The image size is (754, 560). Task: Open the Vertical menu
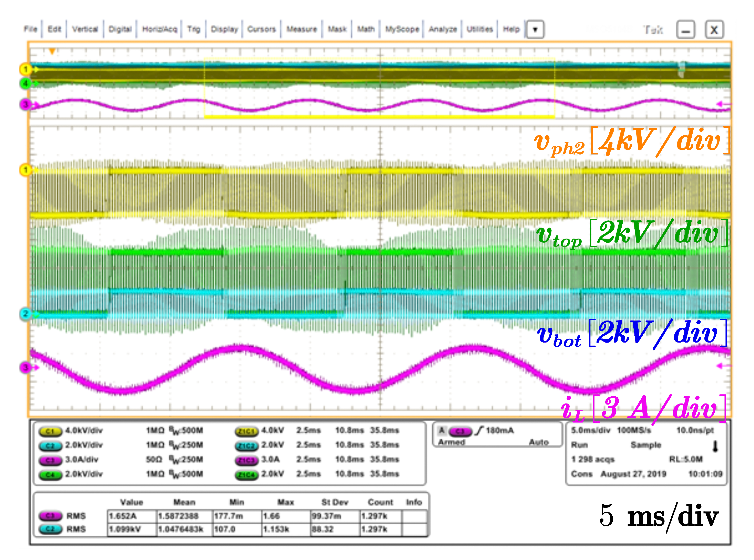[85, 29]
